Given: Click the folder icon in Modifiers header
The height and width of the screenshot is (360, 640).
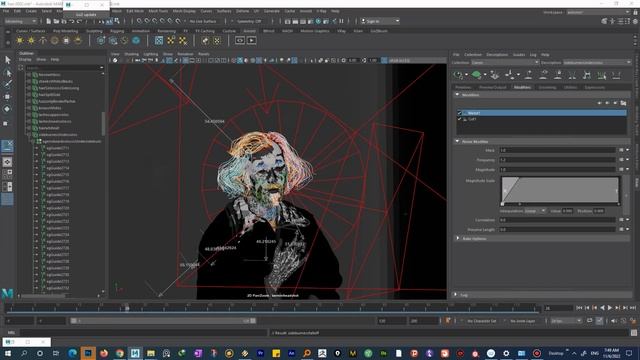Looking at the screenshot, I should tap(623, 103).
